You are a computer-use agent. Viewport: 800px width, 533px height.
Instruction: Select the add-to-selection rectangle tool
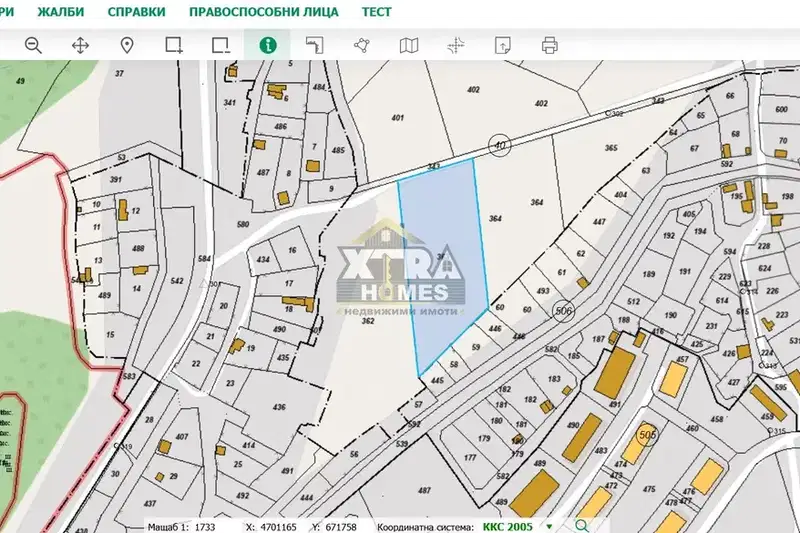[x=174, y=45]
